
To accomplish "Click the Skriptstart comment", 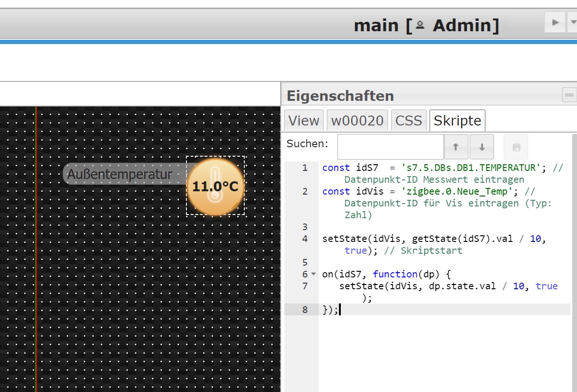I will (423, 250).
